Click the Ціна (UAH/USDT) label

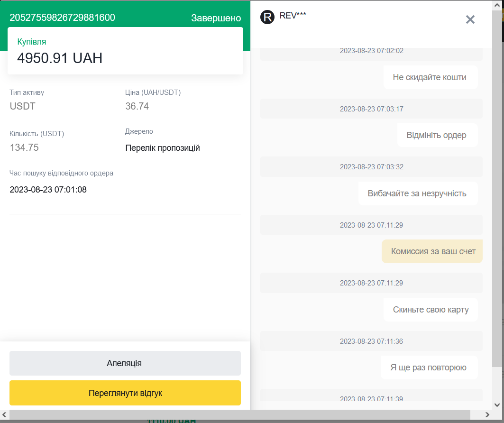tap(153, 92)
